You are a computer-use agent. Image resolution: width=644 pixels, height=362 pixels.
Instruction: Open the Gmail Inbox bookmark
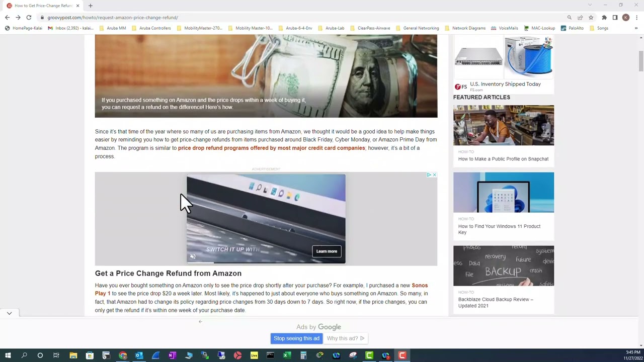[70, 28]
